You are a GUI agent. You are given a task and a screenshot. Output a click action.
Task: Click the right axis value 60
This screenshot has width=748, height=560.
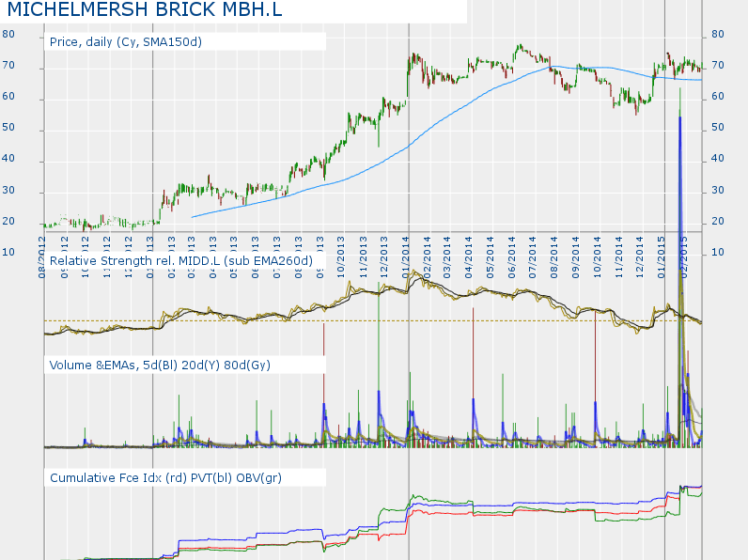point(718,97)
